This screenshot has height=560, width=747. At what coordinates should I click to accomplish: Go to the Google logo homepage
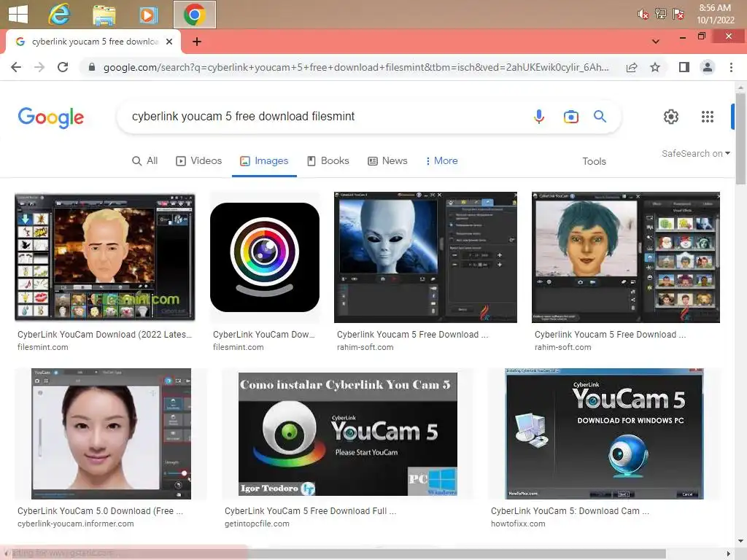coord(51,117)
